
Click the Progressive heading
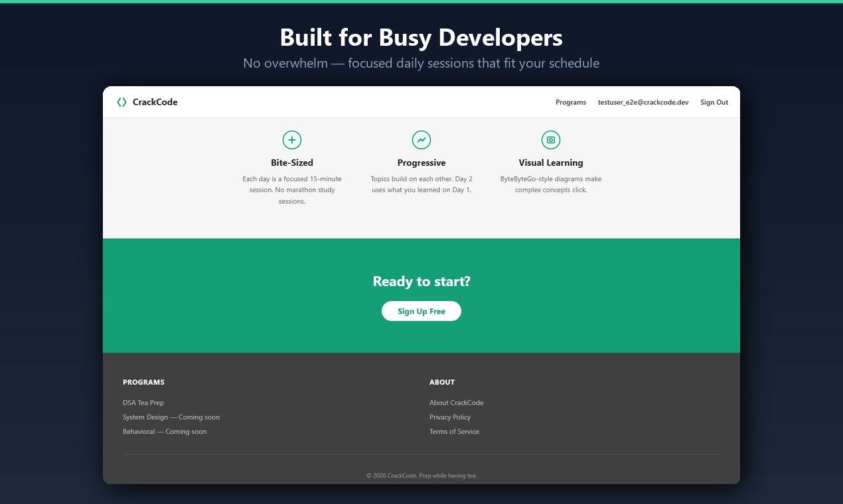point(421,162)
